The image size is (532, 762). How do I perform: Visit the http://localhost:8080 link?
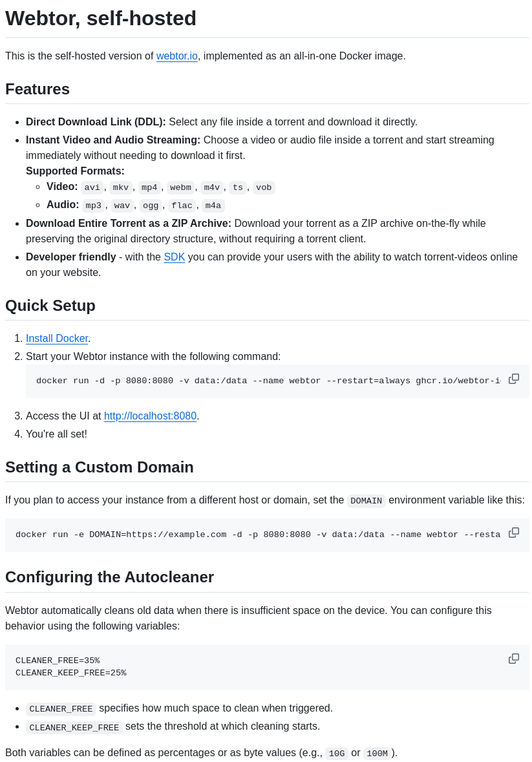pos(150,416)
